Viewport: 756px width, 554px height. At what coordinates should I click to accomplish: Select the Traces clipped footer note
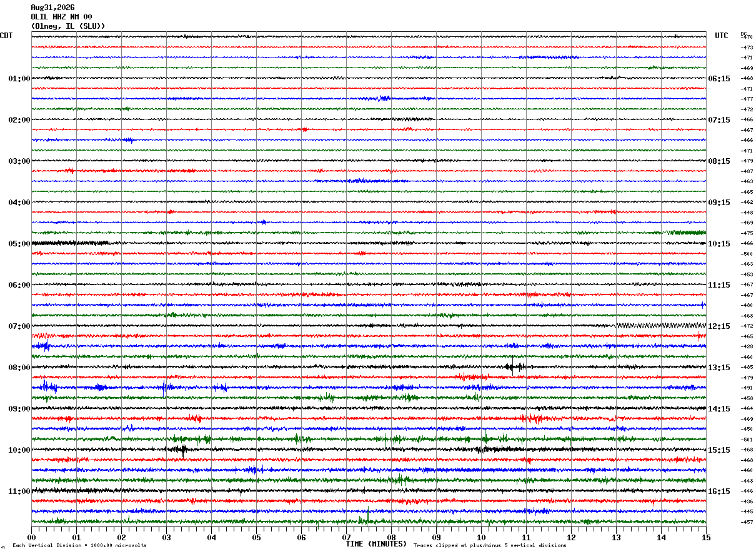tap(490, 546)
